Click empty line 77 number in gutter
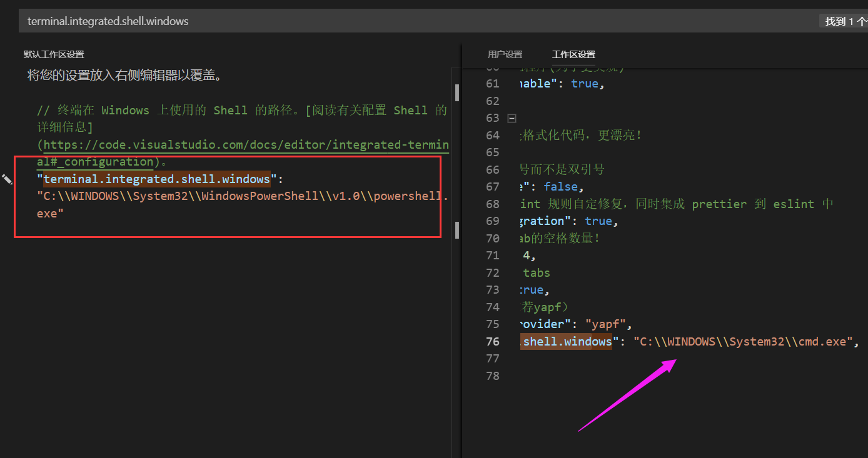The height and width of the screenshot is (458, 868). [x=492, y=358]
